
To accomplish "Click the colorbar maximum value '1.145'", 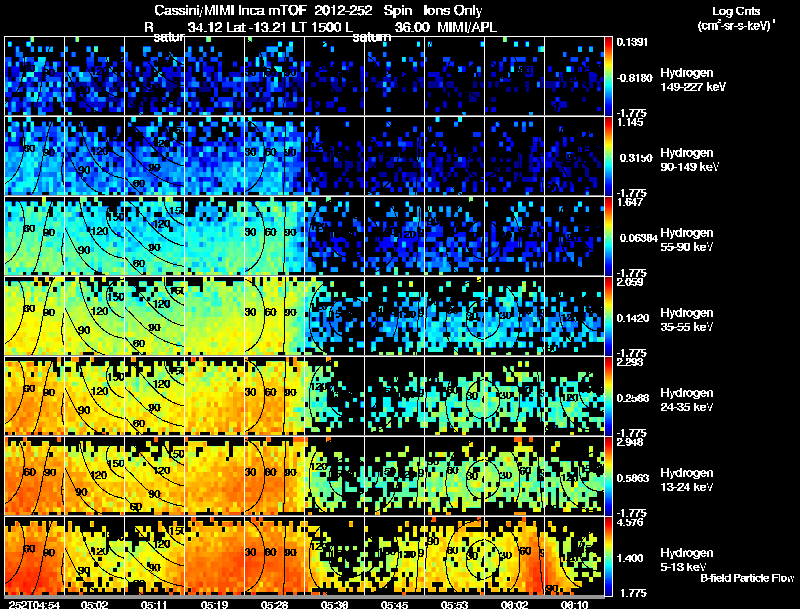I will pos(630,122).
